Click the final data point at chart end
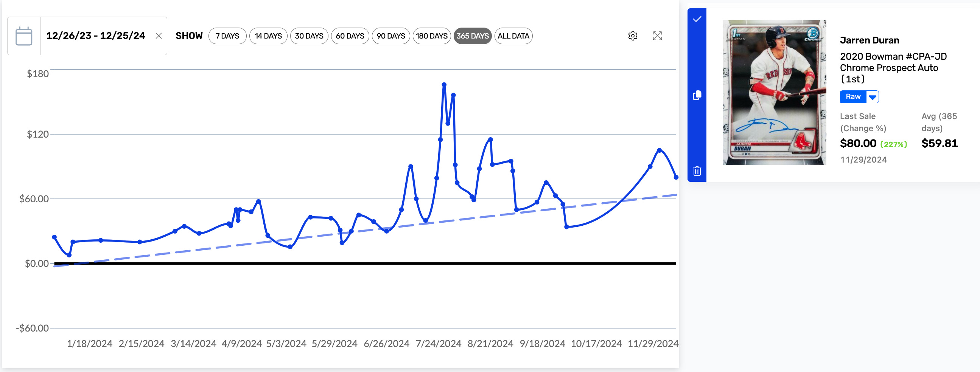This screenshot has height=372, width=980. (x=676, y=177)
